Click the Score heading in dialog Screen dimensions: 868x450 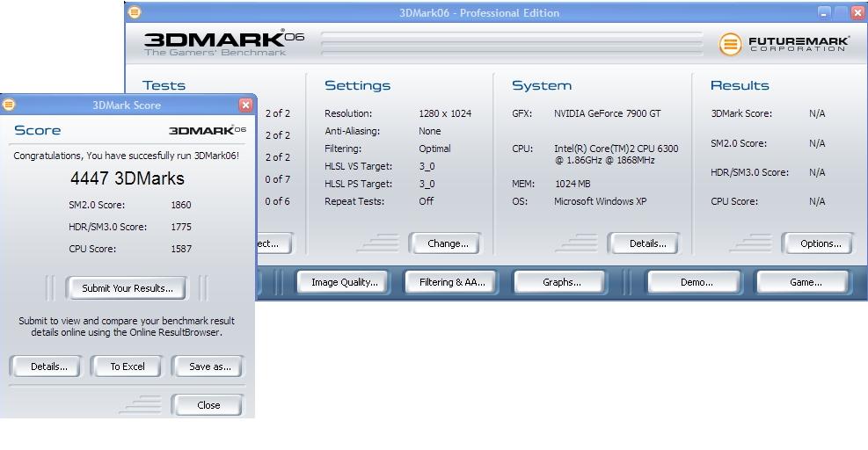click(x=38, y=130)
